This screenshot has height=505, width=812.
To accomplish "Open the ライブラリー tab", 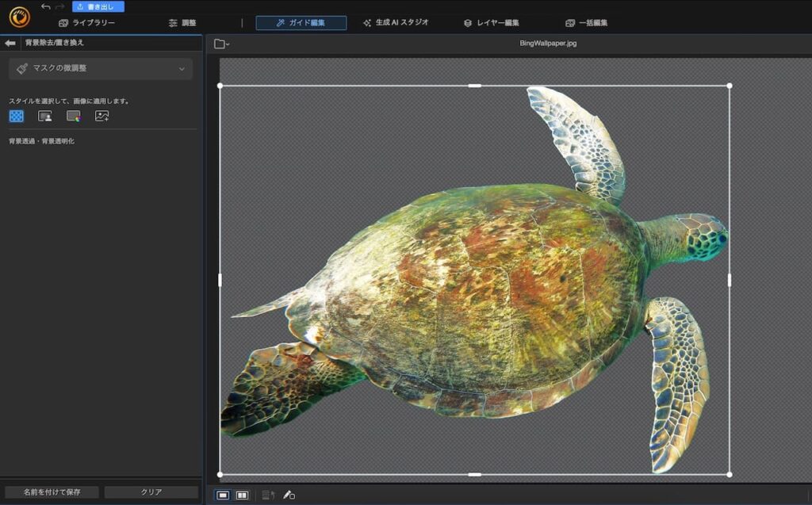I will click(86, 23).
